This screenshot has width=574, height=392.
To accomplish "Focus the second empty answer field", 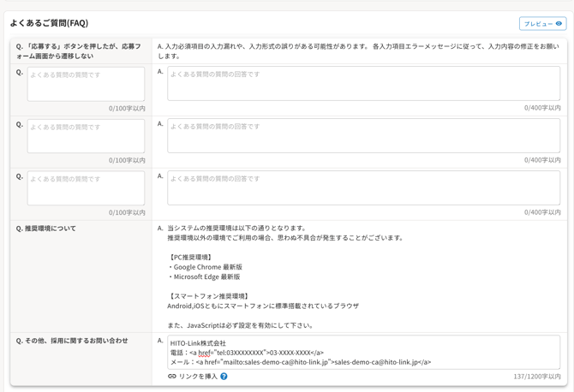I will (x=363, y=136).
